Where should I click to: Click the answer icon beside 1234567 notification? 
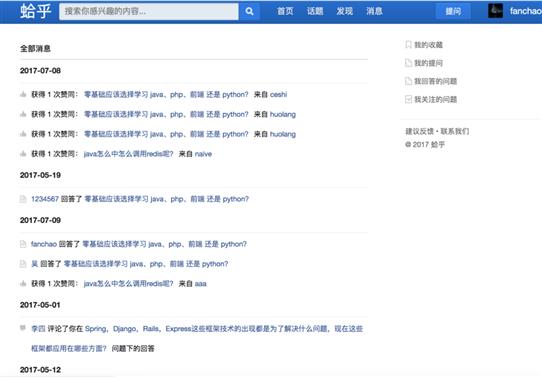(23, 199)
